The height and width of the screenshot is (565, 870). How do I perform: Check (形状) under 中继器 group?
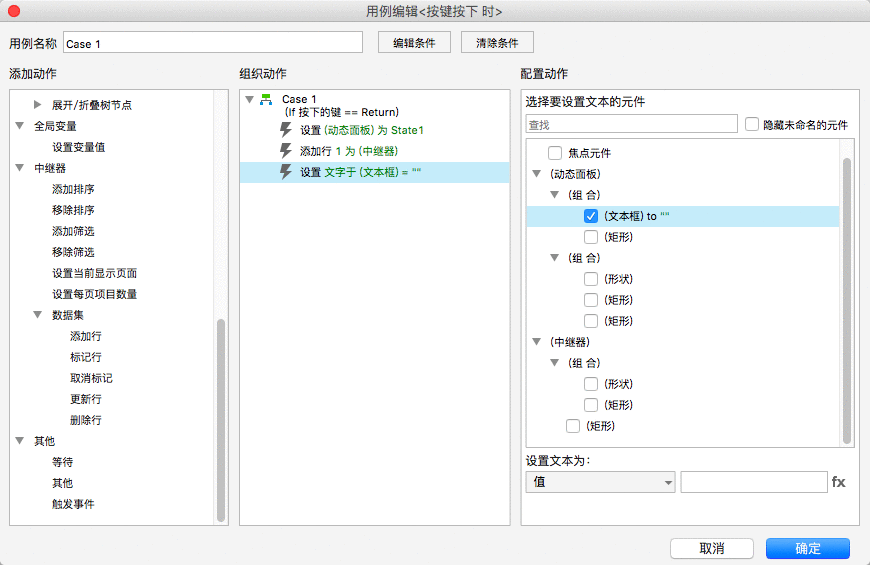pos(591,384)
